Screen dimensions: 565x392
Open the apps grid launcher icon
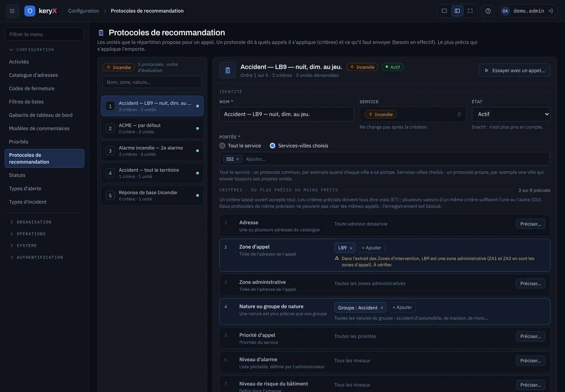12,11
